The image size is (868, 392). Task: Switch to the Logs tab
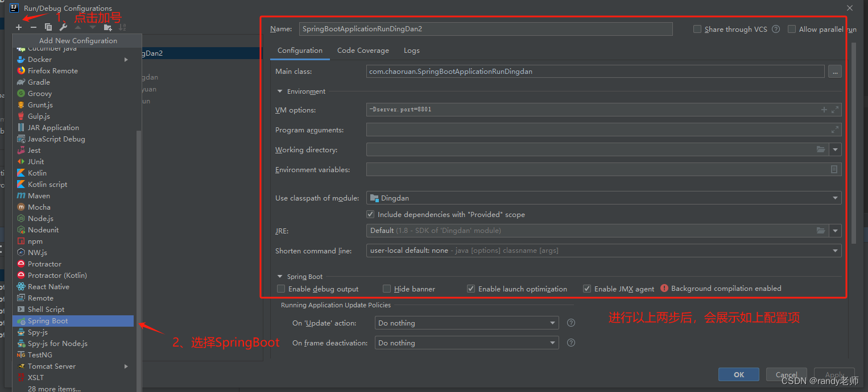click(412, 51)
